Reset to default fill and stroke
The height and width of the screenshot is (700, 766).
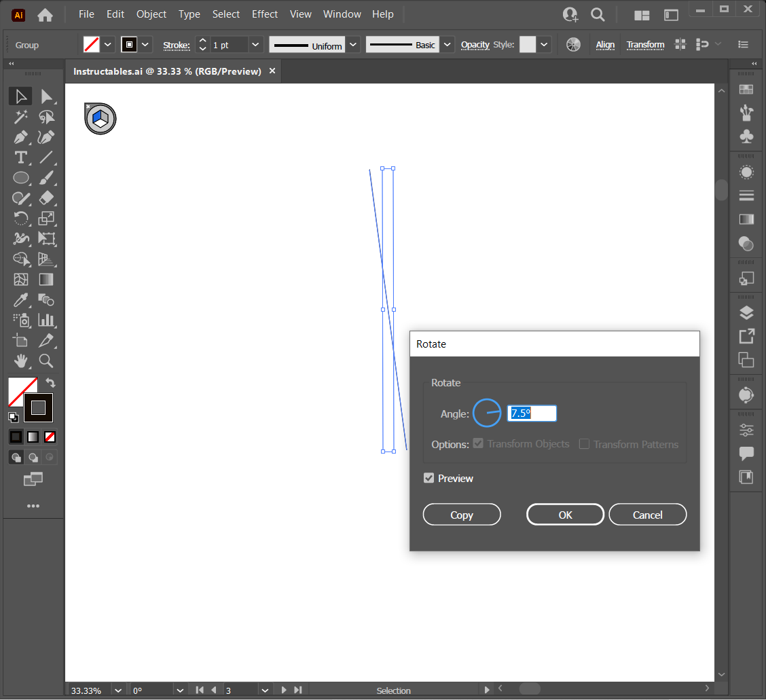pos(13,417)
